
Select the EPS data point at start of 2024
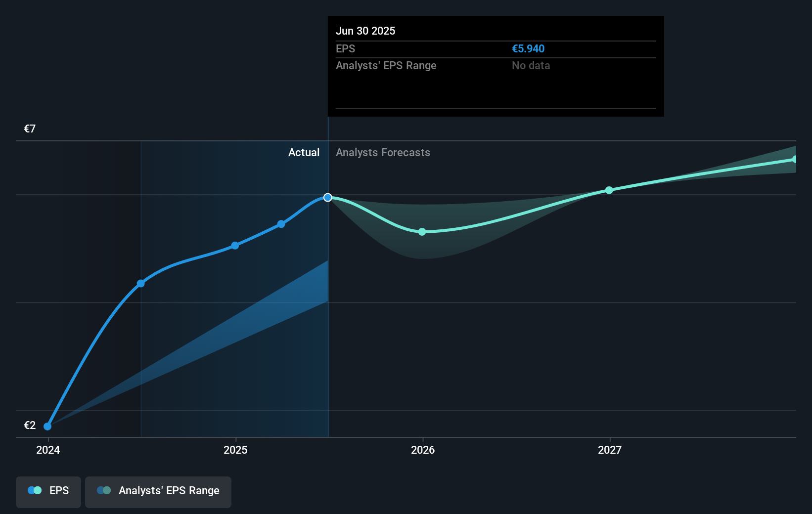[x=47, y=426]
